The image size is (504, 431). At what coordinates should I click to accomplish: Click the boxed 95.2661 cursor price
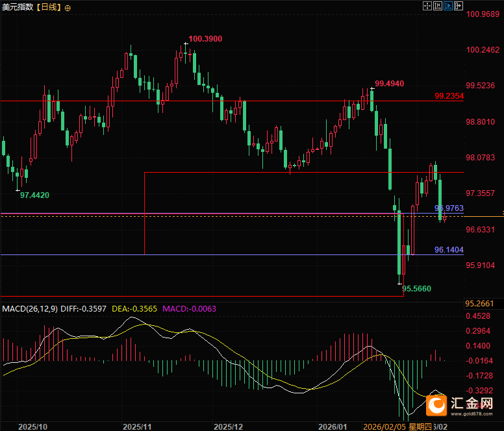(479, 304)
